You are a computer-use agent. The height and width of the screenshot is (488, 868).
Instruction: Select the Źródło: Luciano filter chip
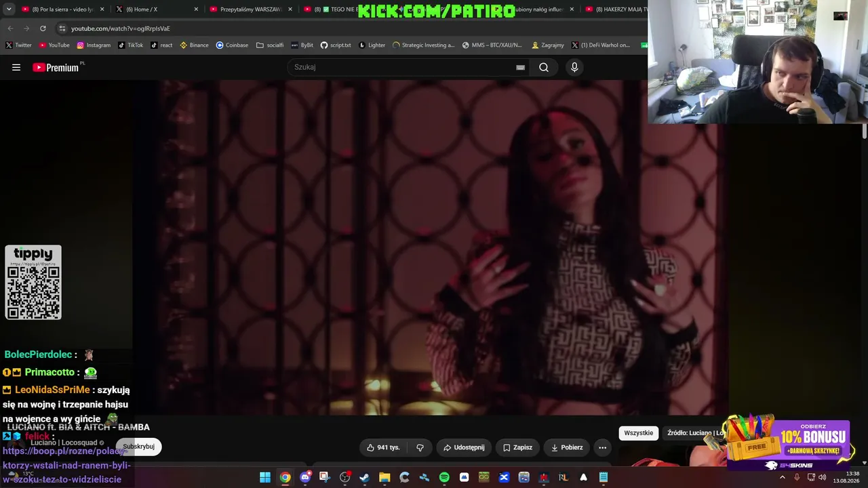[x=695, y=433]
